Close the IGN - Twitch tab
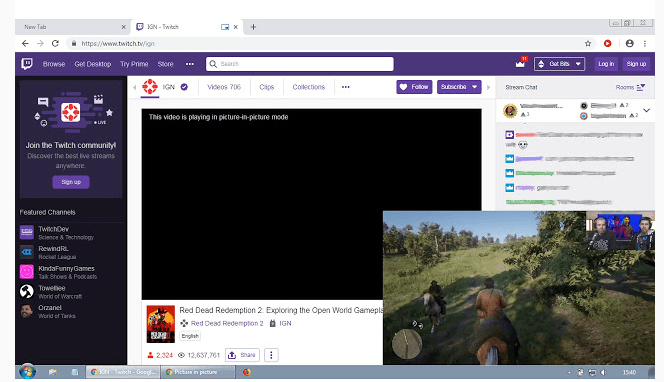 [236, 27]
